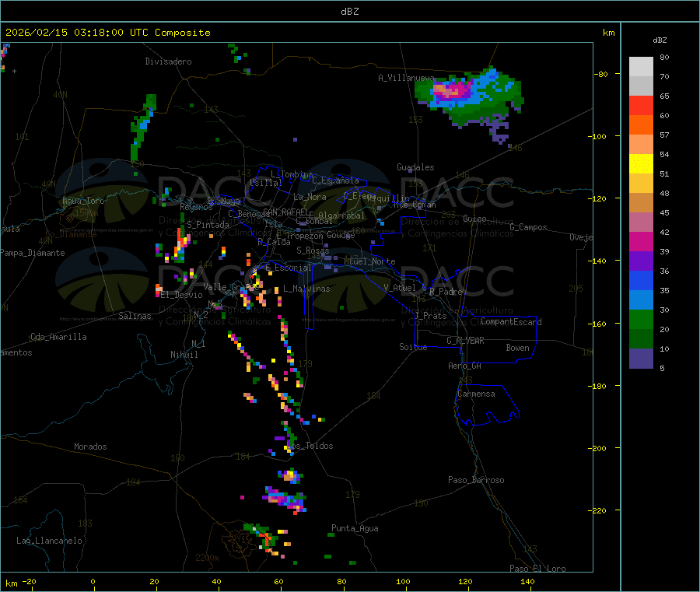Click the Bowen label

click(517, 348)
